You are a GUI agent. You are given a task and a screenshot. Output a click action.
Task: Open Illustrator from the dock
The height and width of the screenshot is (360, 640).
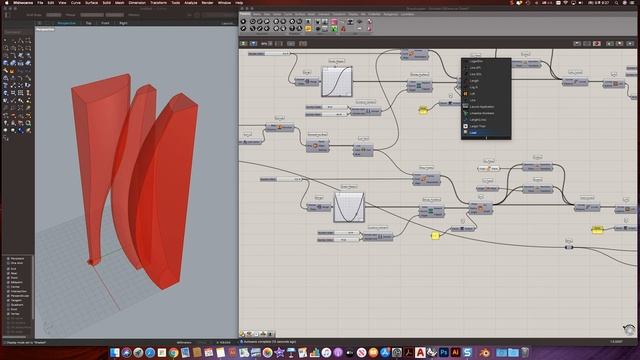pos(456,352)
